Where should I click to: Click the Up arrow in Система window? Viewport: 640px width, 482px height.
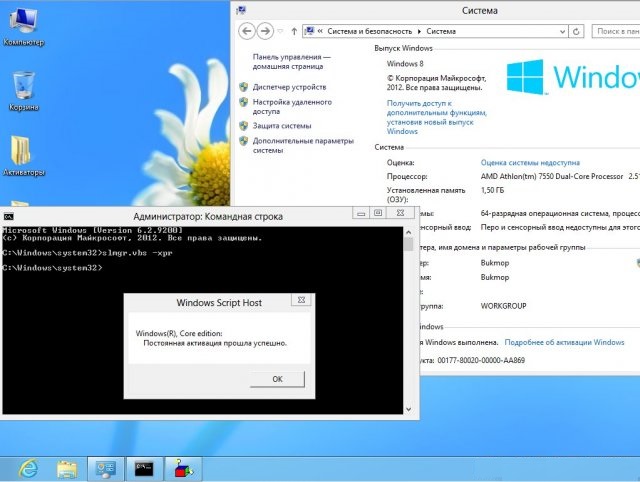click(x=294, y=31)
